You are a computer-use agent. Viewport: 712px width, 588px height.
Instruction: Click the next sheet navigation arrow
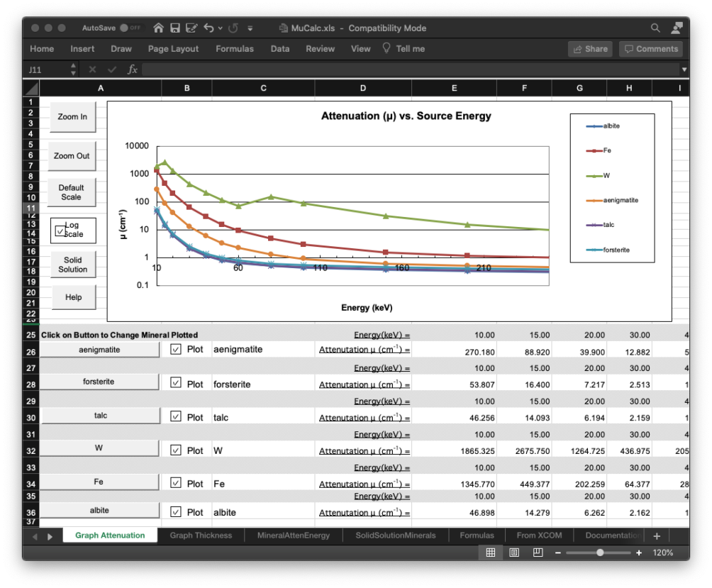coord(50,537)
